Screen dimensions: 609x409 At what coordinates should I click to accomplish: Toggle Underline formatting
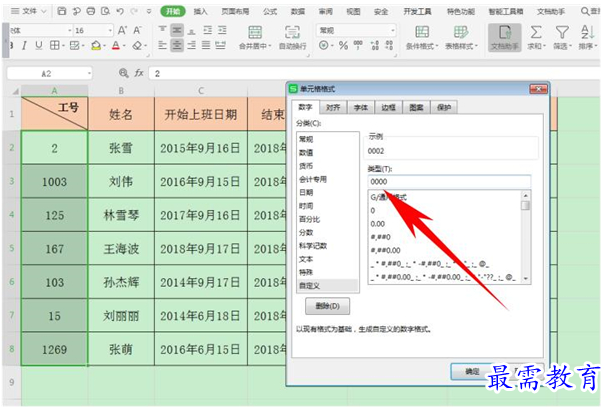[38, 46]
